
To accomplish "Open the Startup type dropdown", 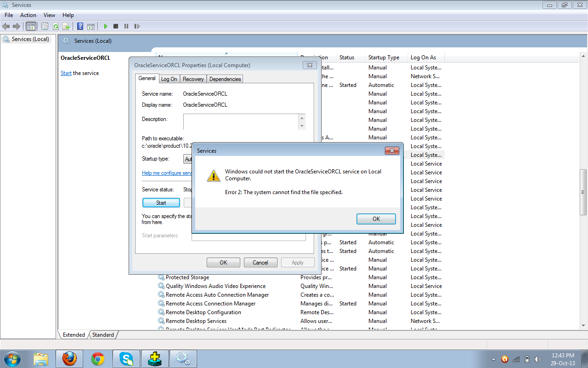I will click(x=188, y=159).
